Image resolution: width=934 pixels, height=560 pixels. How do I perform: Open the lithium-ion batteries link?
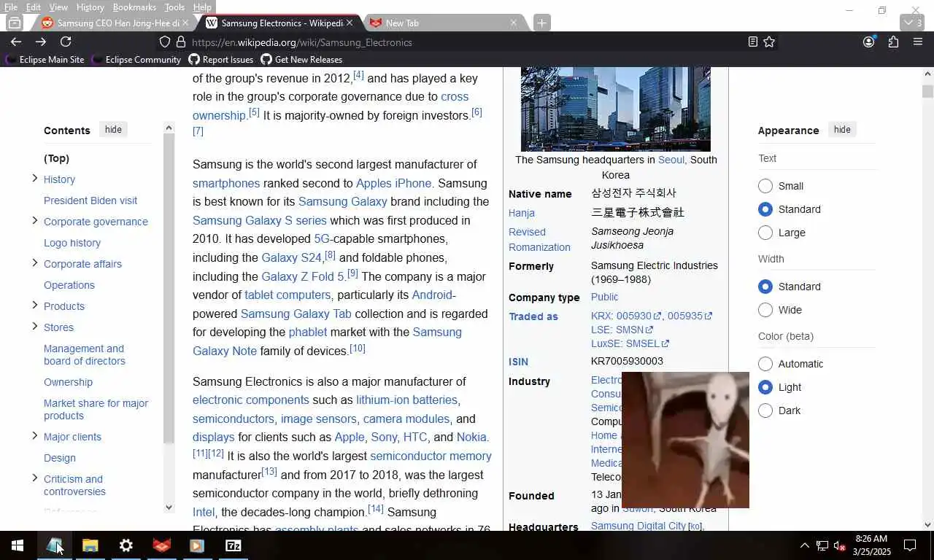click(406, 400)
